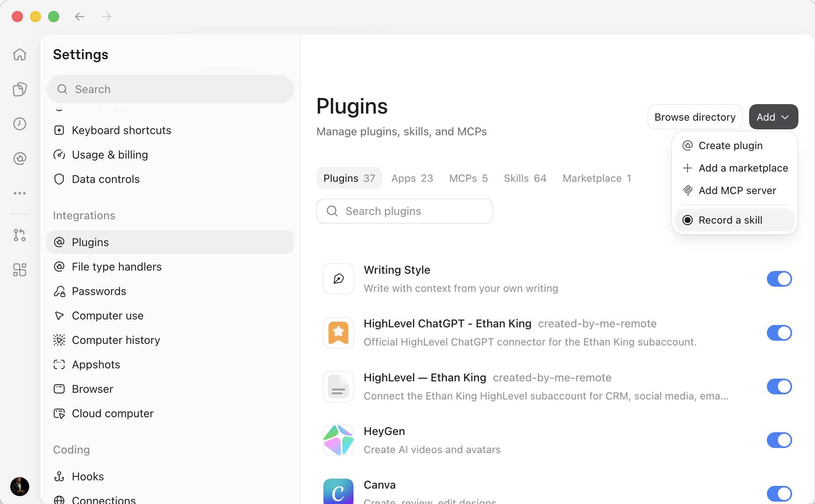Click the Browse directory button
Screen dimensions: 815x504
tap(695, 117)
